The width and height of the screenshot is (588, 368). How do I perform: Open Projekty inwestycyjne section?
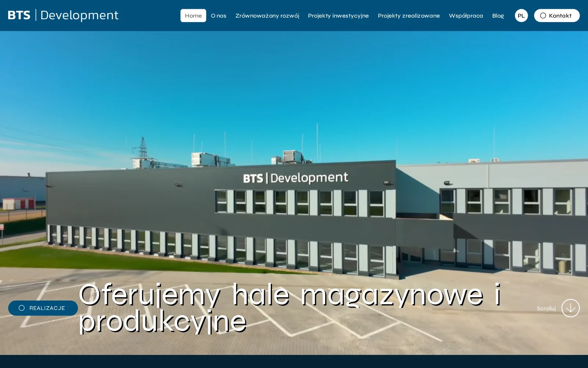[338, 15]
